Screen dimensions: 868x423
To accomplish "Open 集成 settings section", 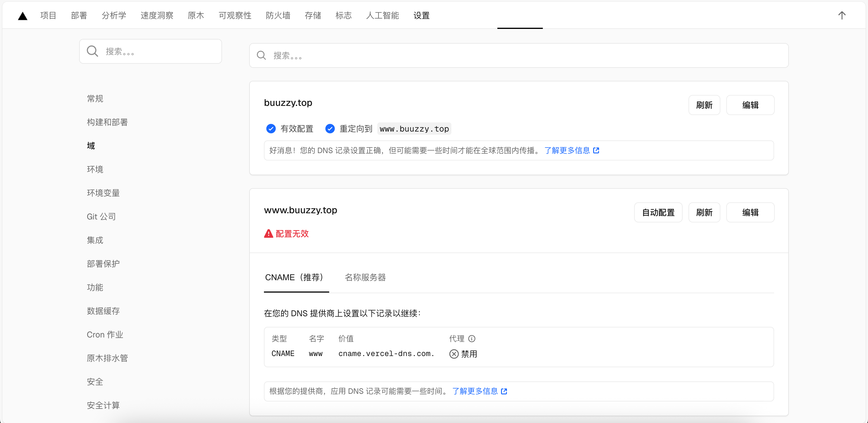I will (x=95, y=240).
